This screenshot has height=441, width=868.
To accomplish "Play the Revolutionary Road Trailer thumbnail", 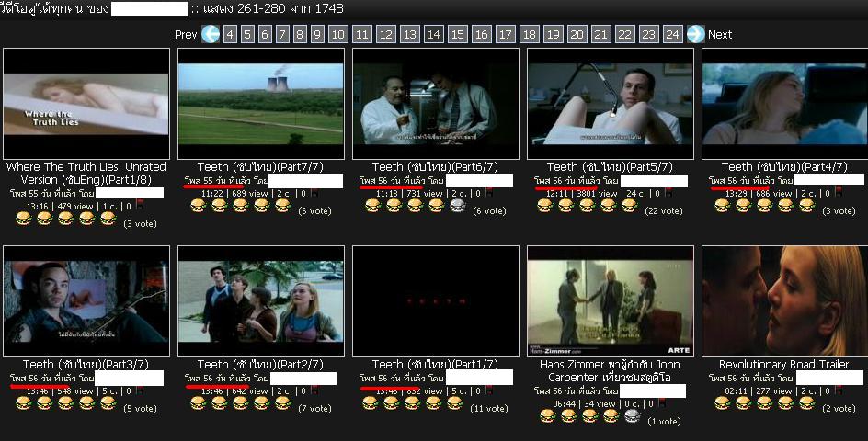I will pos(784,301).
